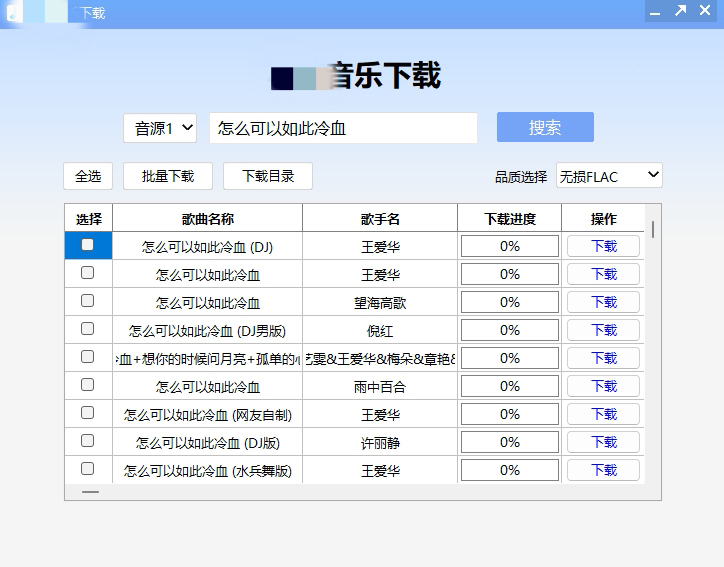Maximize the window with the arrow icon

pyautogui.click(x=680, y=11)
